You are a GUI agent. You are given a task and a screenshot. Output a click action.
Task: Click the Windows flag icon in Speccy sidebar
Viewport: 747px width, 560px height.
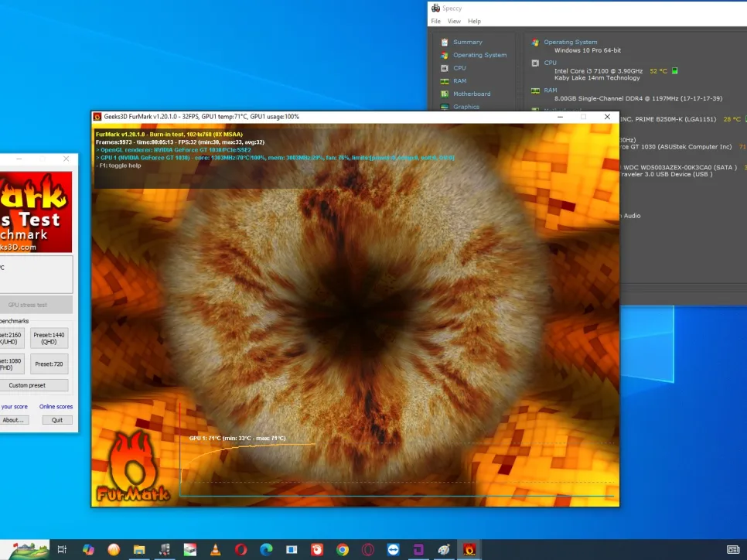pyautogui.click(x=445, y=55)
